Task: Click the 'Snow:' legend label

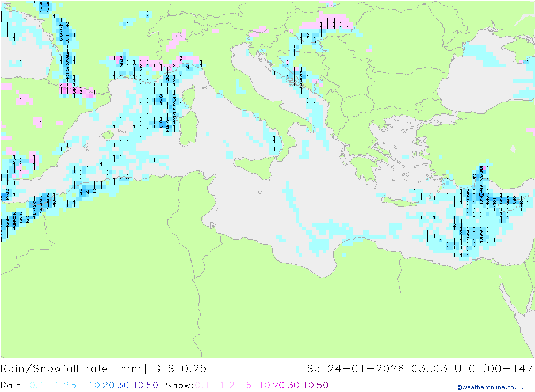Action: coord(179,385)
